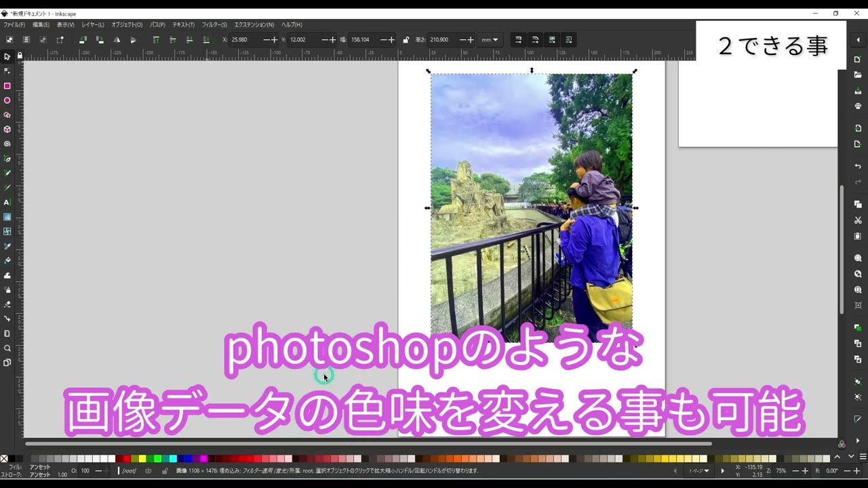Select all objects toolbar icon

coord(9,40)
